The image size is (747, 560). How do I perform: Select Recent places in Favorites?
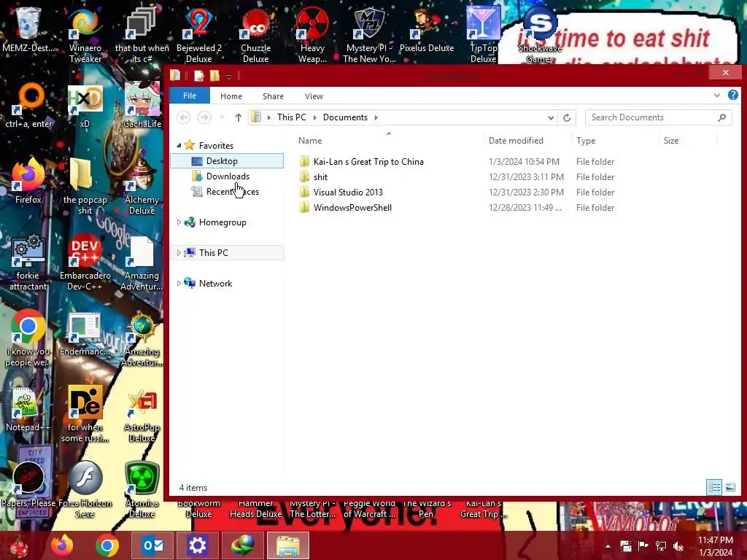228,192
